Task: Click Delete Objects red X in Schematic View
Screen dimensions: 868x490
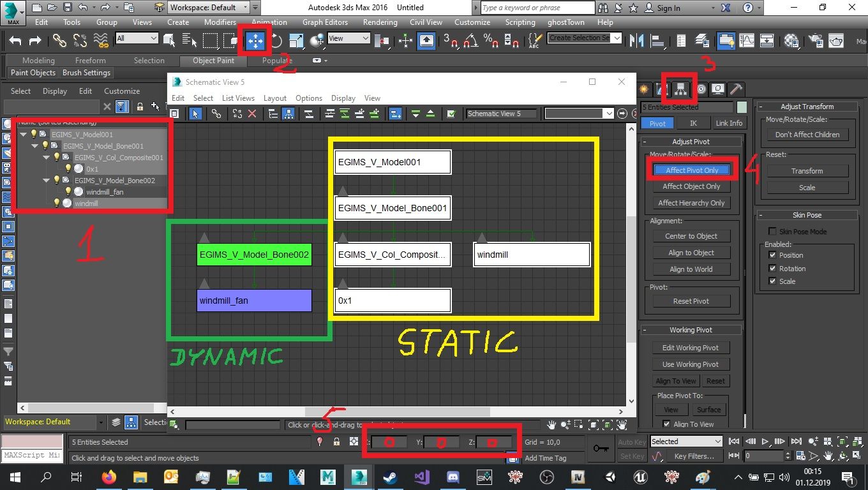Action: pos(252,114)
